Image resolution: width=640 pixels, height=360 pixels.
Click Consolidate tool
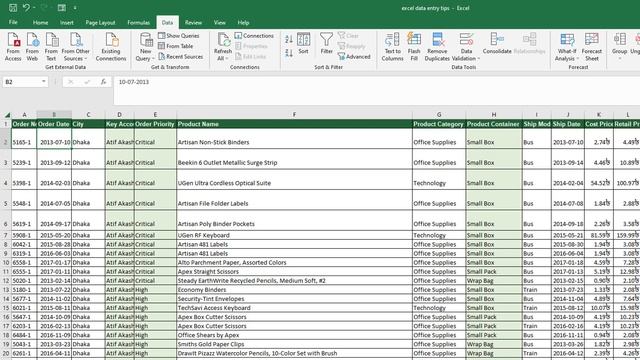497,43
